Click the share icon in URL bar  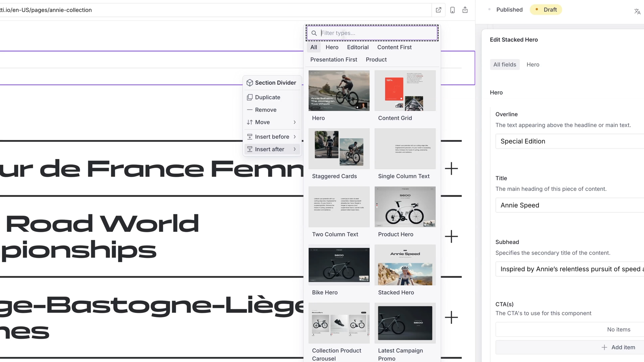tap(465, 10)
